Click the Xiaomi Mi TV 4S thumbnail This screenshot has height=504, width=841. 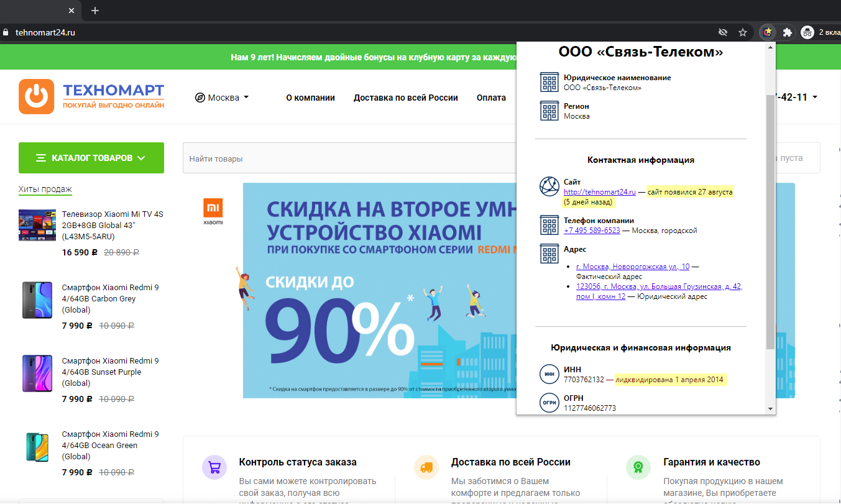(37, 225)
